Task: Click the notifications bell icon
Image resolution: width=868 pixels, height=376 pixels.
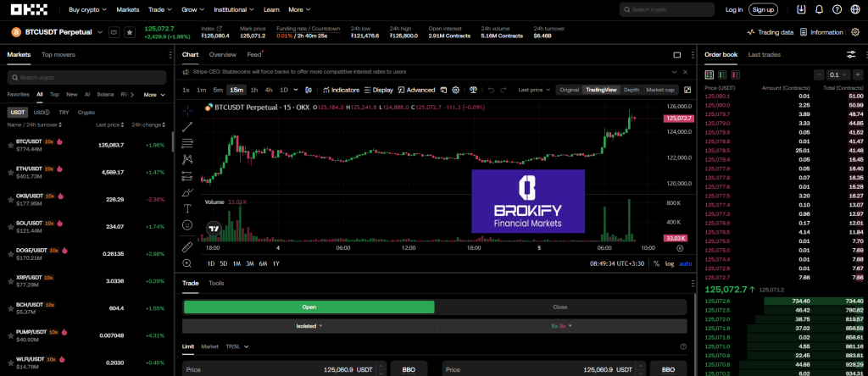Action: (x=819, y=10)
